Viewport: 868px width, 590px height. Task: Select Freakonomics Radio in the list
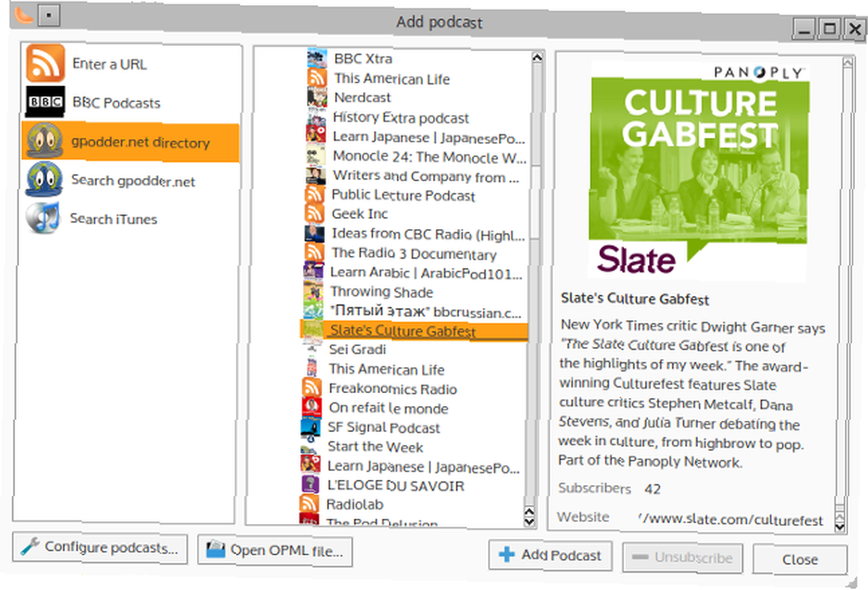pyautogui.click(x=393, y=389)
